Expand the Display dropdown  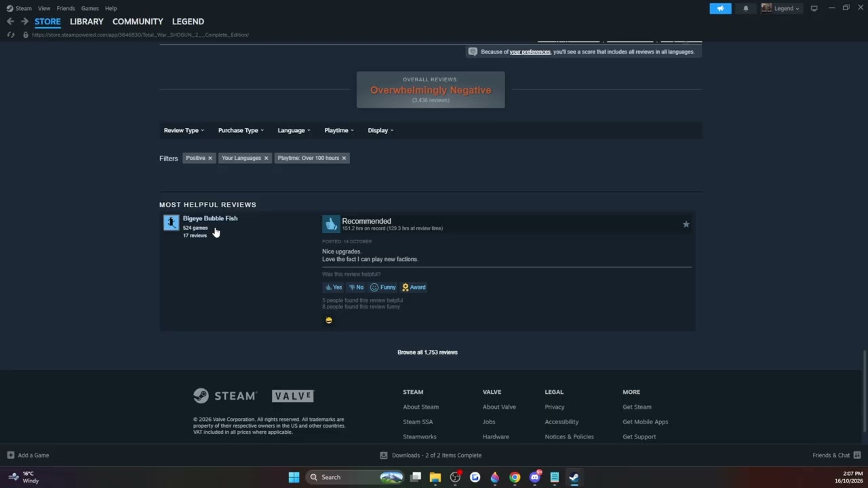(380, 130)
